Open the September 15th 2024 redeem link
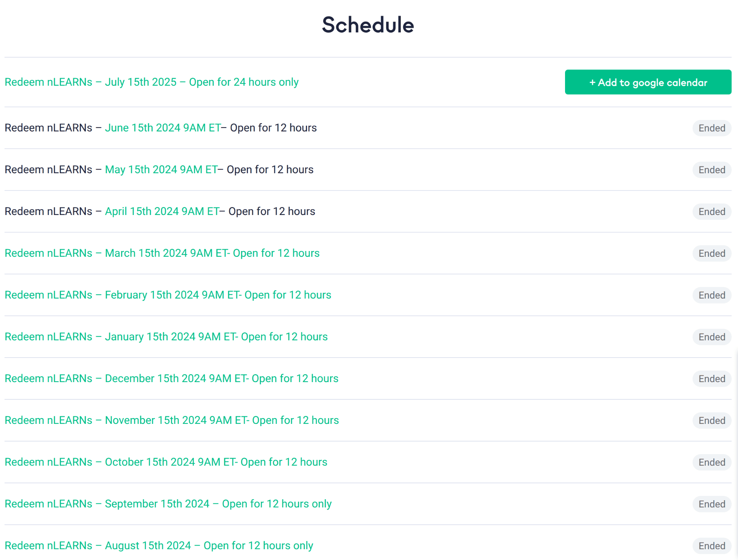Viewport: 738px width, 560px height. coord(168,504)
